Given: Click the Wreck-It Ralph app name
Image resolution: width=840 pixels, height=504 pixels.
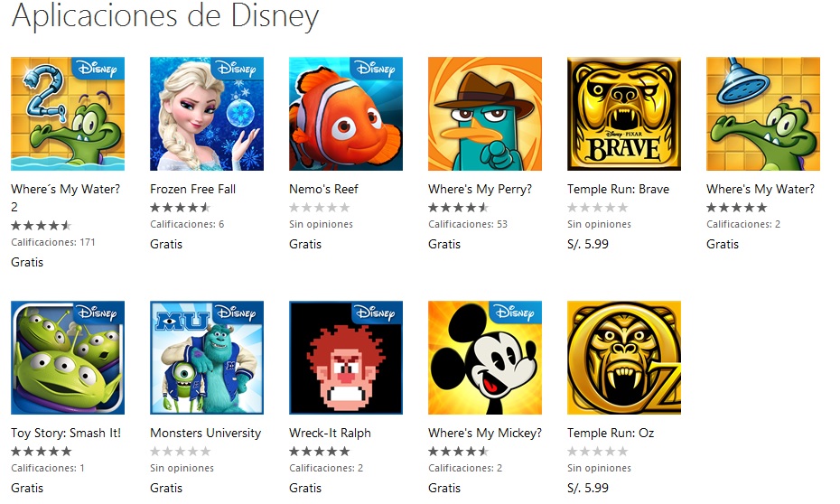Looking at the screenshot, I should tap(330, 433).
